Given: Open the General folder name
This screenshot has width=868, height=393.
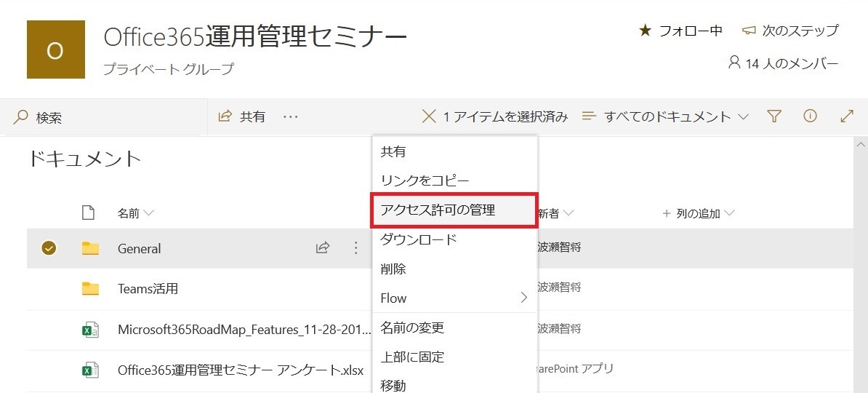Looking at the screenshot, I should click(140, 248).
